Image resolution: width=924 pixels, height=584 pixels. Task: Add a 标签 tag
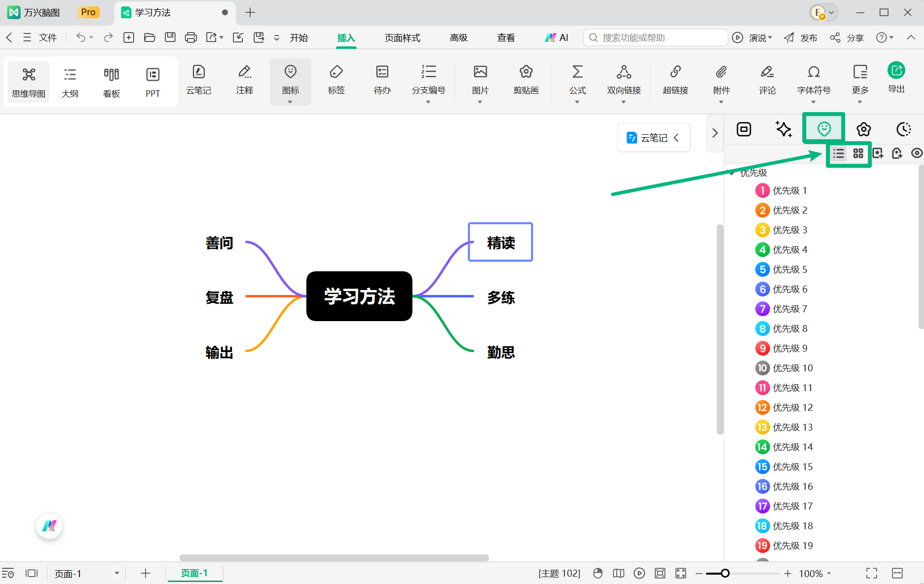(x=336, y=80)
